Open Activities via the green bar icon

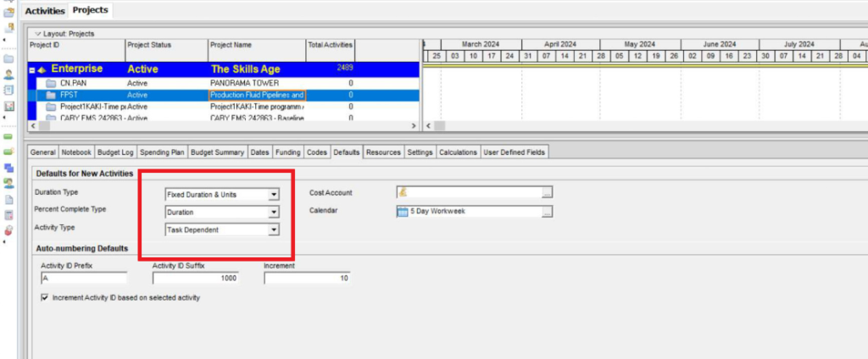(8, 136)
